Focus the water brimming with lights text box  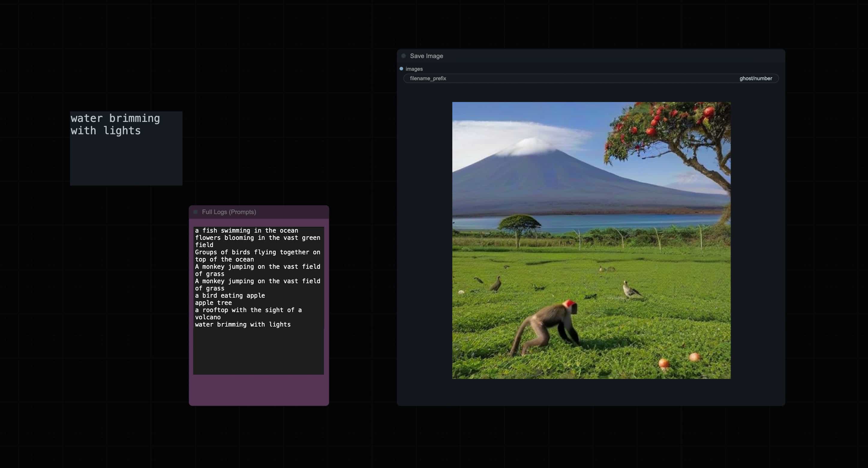(126, 148)
